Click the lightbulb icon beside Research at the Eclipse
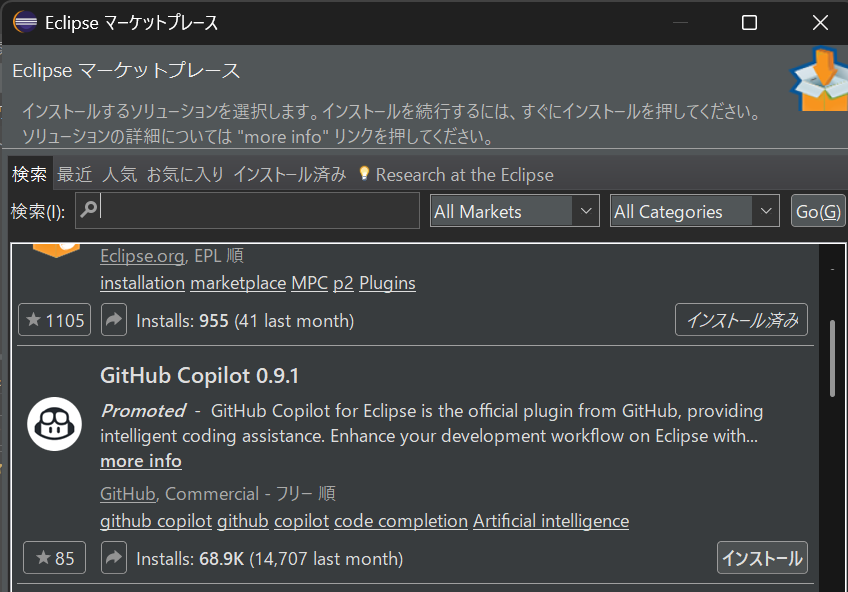The image size is (848, 592). click(x=364, y=174)
